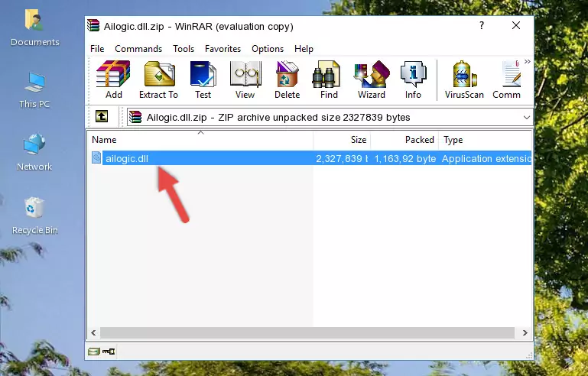Open the Help menu
Screen dimensions: 588x376
[x=304, y=49]
